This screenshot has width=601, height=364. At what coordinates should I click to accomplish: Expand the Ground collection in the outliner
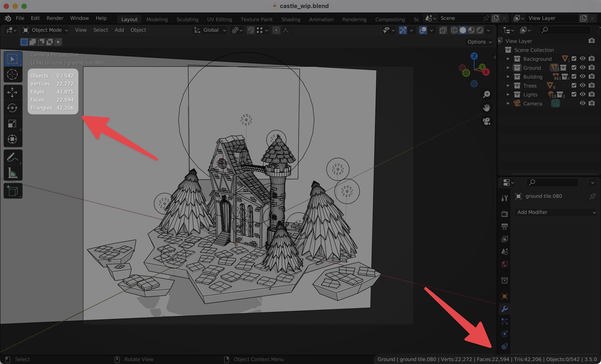tap(508, 68)
